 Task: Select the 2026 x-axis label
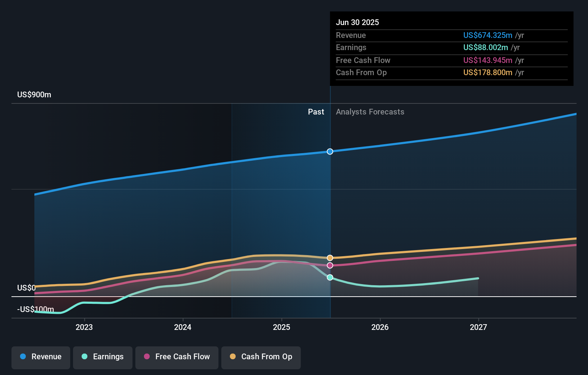point(380,327)
